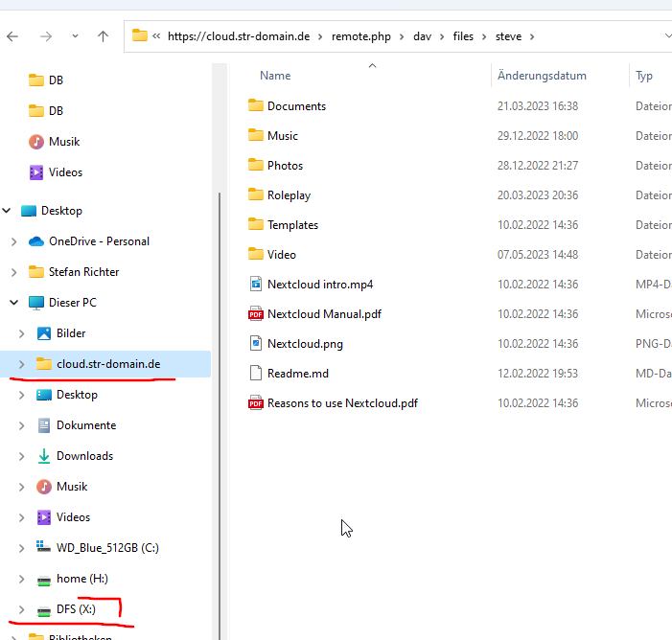Sort by Typ column header
Viewport: 672px width, 640px height.
click(644, 76)
